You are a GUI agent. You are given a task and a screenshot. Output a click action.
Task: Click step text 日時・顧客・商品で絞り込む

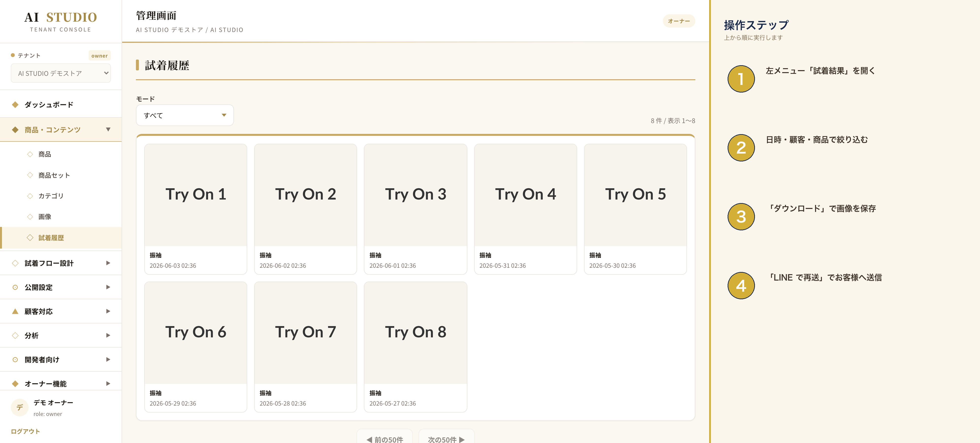point(817,140)
